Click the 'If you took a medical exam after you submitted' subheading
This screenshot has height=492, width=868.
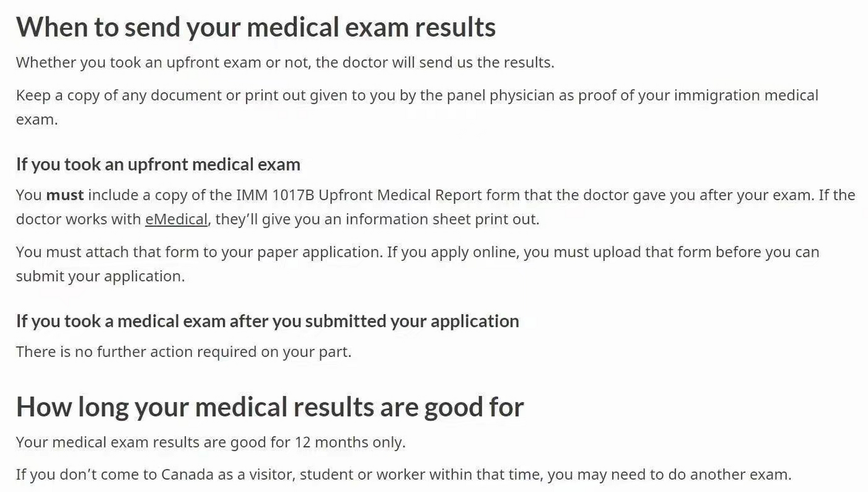(267, 322)
